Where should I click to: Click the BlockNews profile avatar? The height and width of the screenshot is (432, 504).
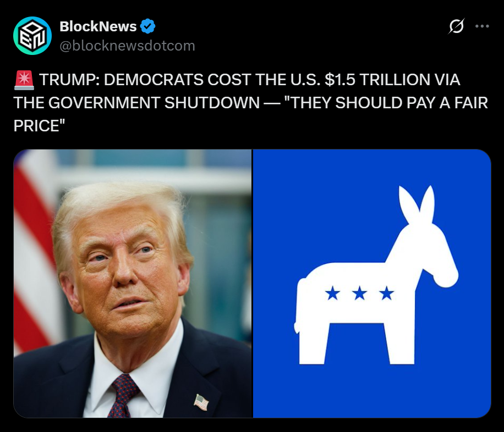point(32,36)
